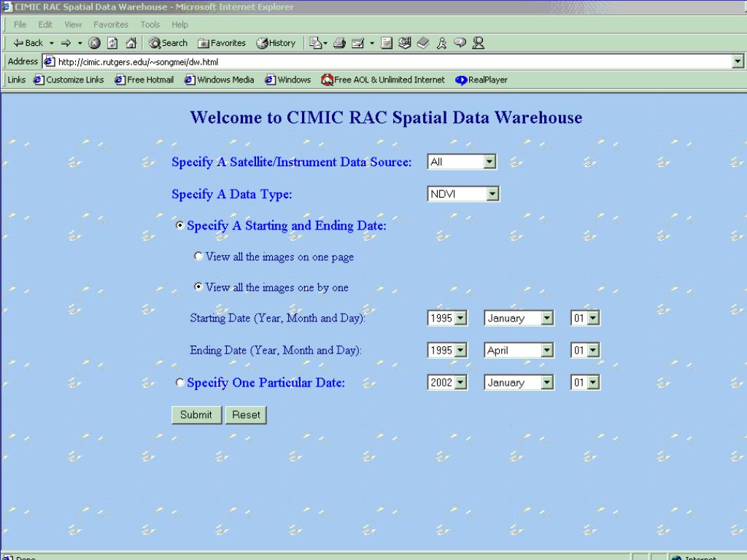
Task: Select View all images on one page
Action: [198, 256]
